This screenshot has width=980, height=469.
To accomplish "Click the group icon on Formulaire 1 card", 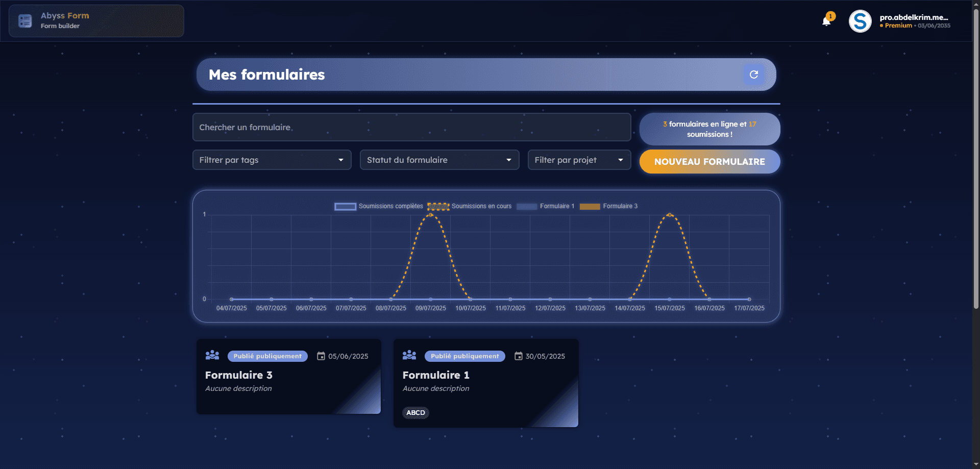I will coord(409,355).
